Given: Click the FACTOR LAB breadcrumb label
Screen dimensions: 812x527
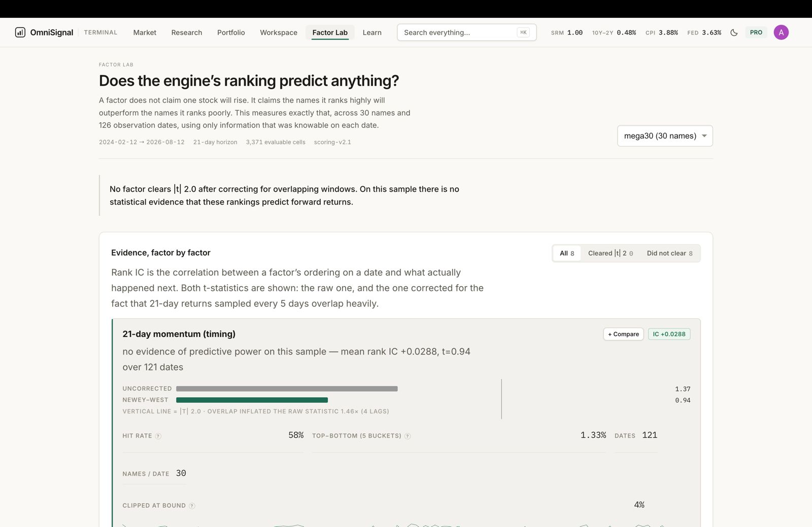Looking at the screenshot, I should click(x=116, y=65).
